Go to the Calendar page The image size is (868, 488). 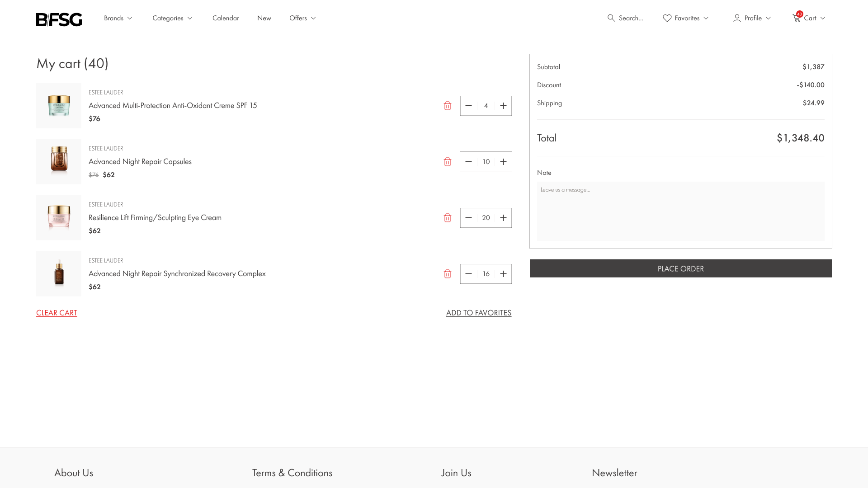point(226,18)
